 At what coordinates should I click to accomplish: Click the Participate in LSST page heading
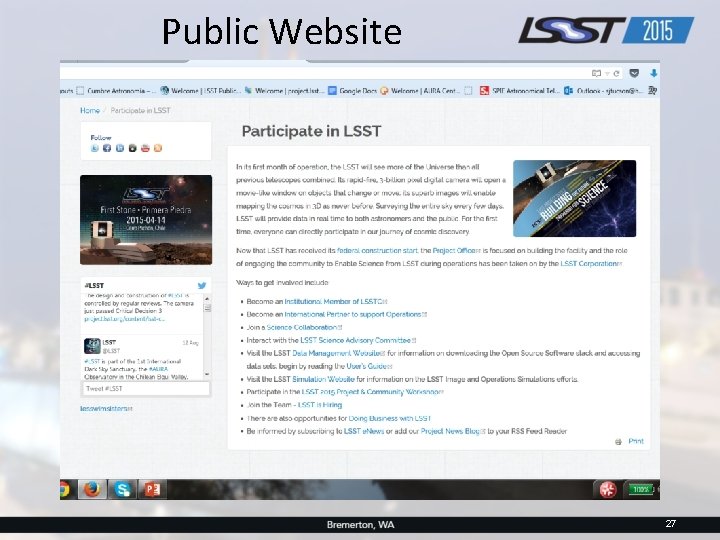click(x=311, y=131)
